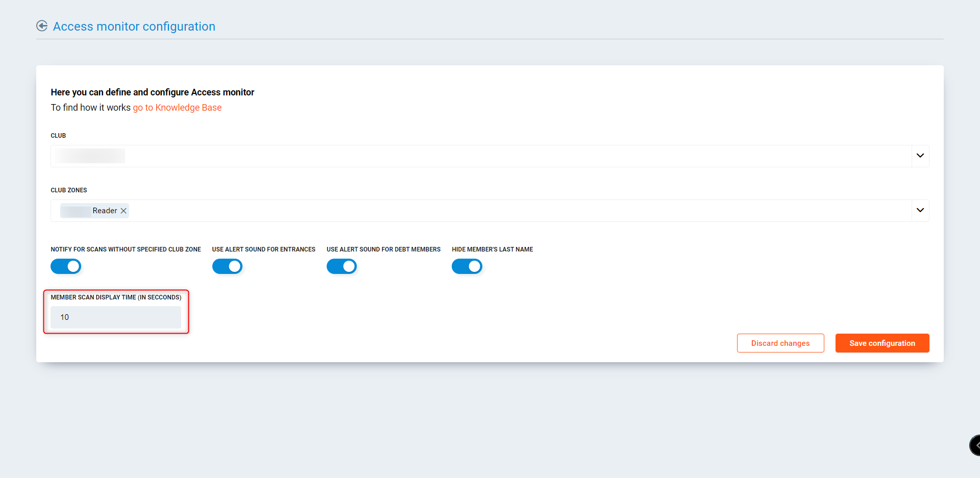The width and height of the screenshot is (980, 478).
Task: Open the go to Knowledge Base link
Action: pyautogui.click(x=177, y=108)
